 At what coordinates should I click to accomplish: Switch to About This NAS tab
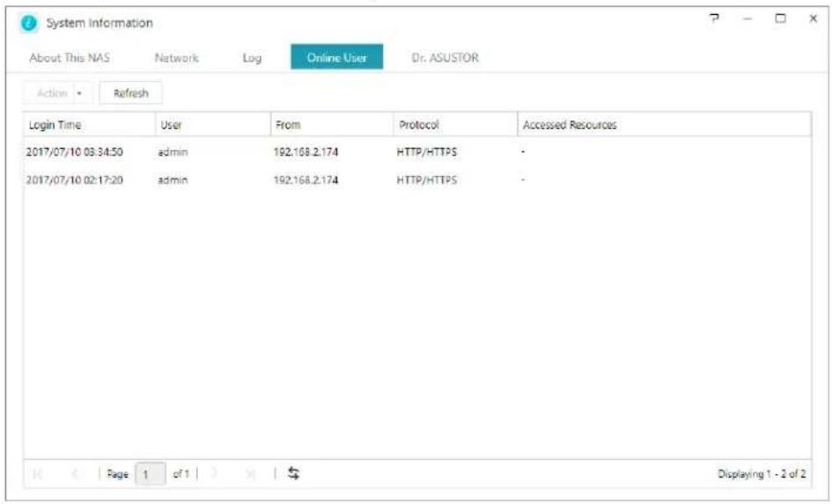click(70, 58)
